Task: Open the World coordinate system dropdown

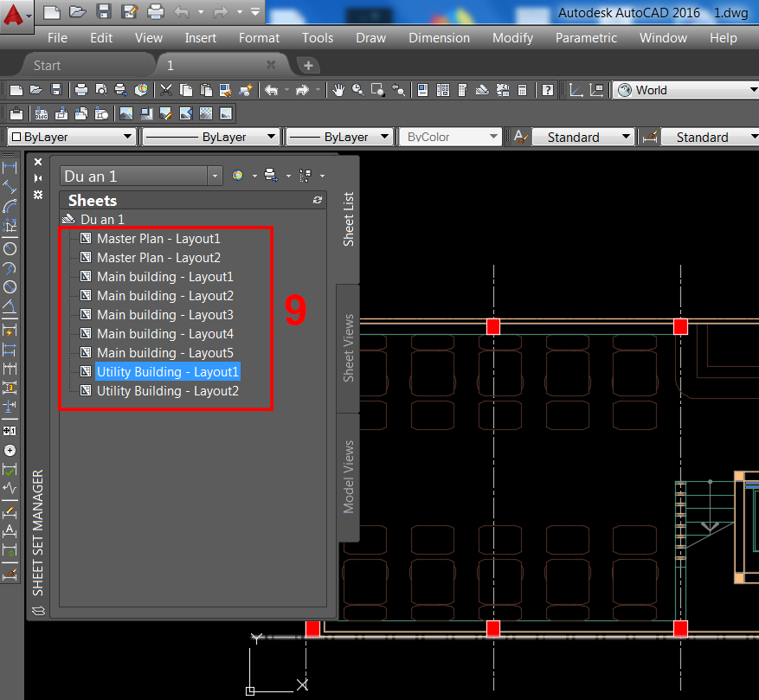Action: coord(751,90)
